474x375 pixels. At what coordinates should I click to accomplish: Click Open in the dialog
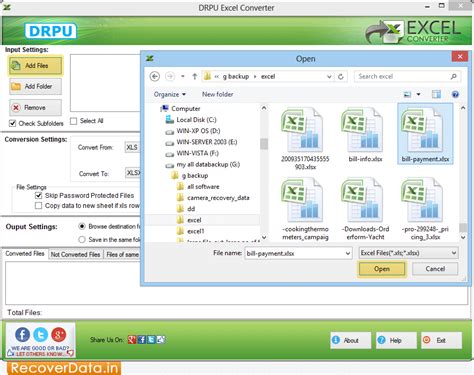(x=382, y=269)
